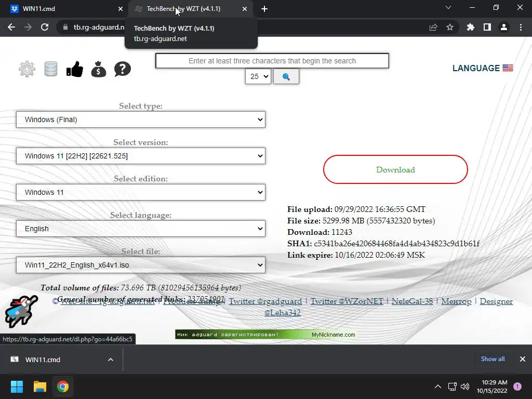Close the downloads bar with the X
Screen dimensions: 532x399
[523, 359]
